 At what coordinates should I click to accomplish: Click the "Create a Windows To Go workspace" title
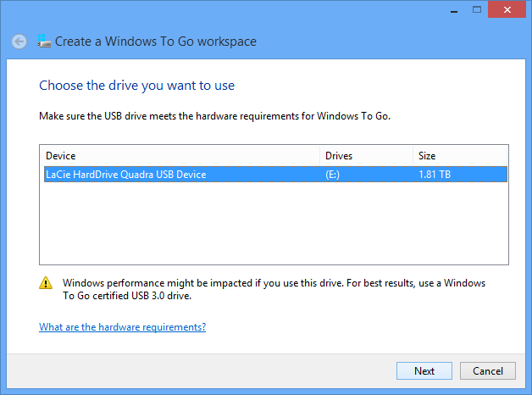(x=156, y=41)
